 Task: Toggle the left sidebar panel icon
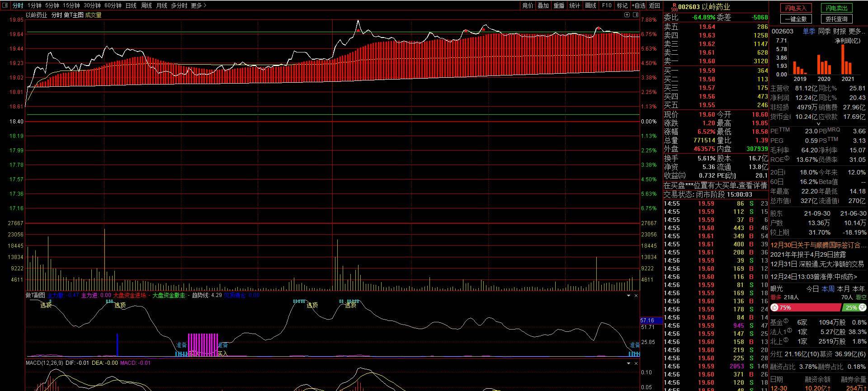(x=5, y=5)
